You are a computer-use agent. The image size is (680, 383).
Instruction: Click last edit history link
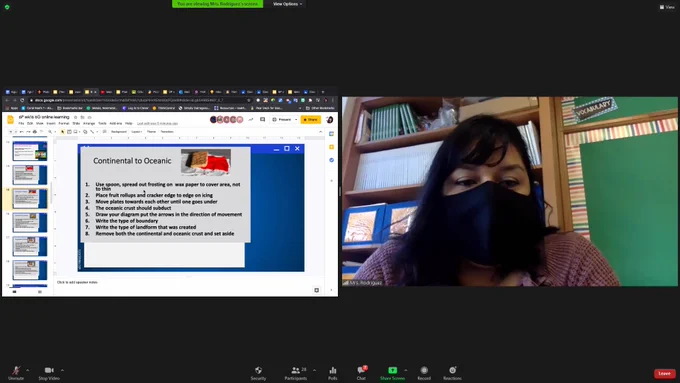click(x=157, y=124)
